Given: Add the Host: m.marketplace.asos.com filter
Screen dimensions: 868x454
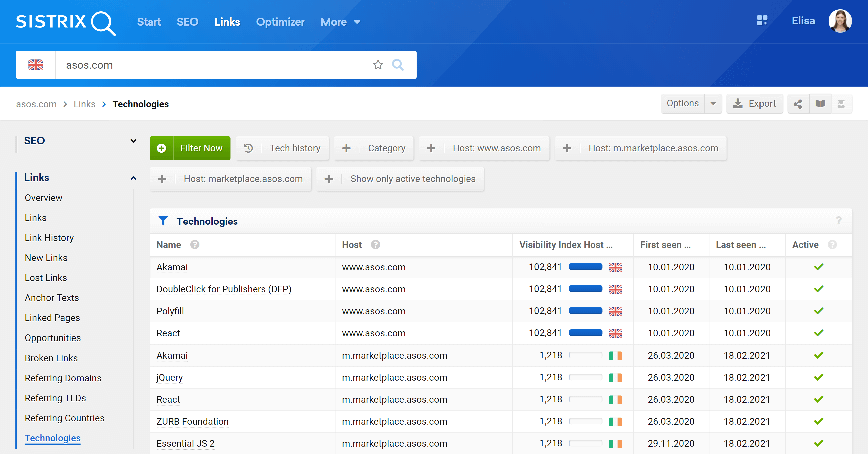Looking at the screenshot, I should (x=641, y=148).
